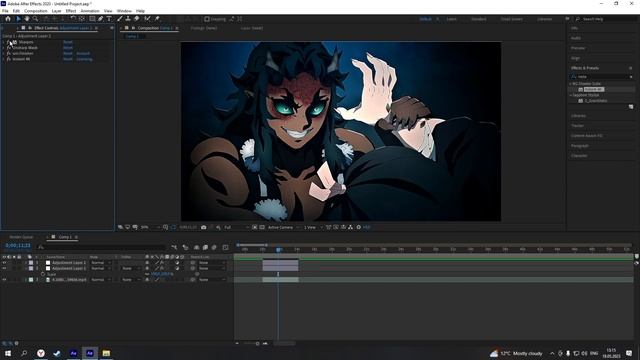Screen dimensions: 640x360
Task: Open the File menu
Action: [x=5, y=11]
